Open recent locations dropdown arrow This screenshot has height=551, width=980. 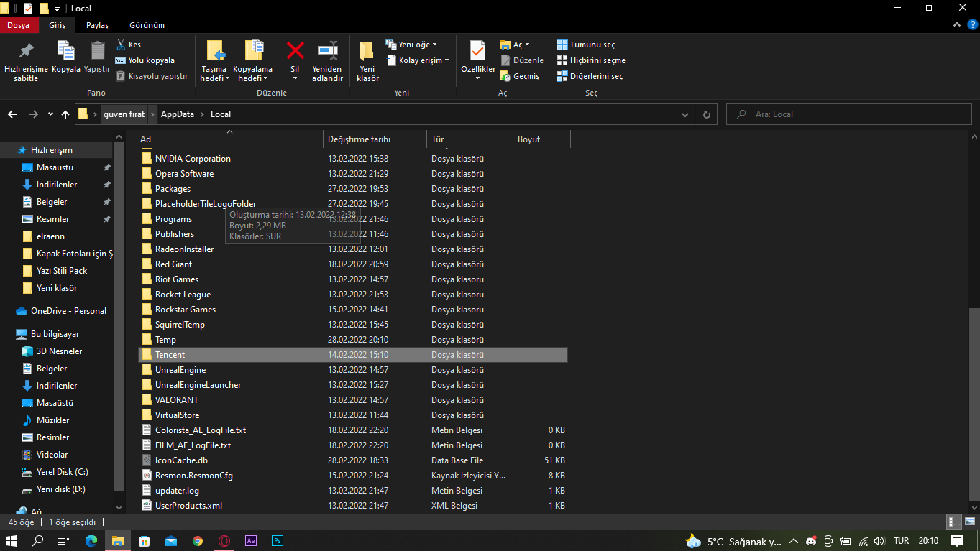pos(50,114)
